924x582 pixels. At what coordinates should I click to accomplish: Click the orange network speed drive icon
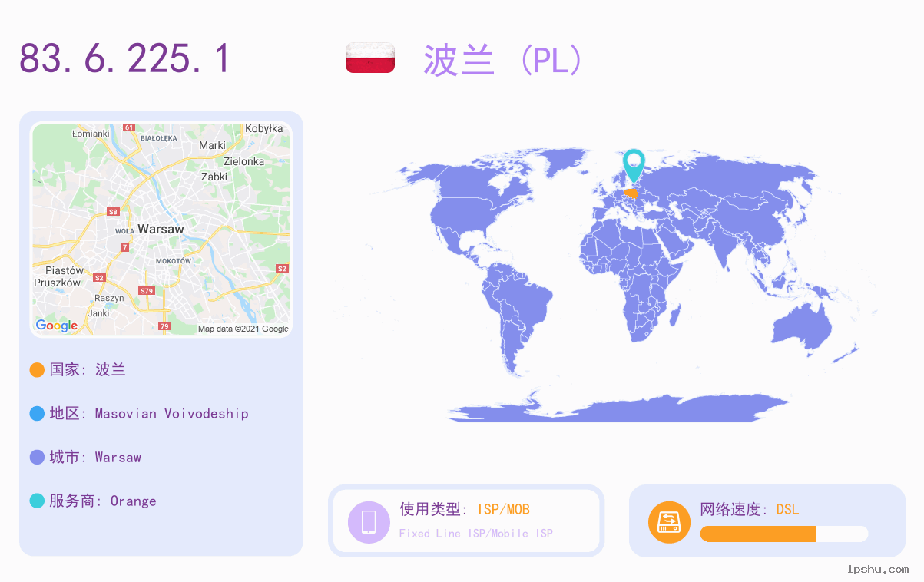pos(670,522)
